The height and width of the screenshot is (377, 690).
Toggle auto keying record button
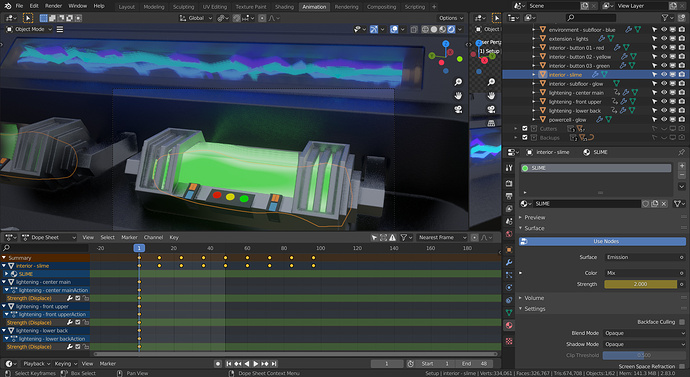coord(217,364)
